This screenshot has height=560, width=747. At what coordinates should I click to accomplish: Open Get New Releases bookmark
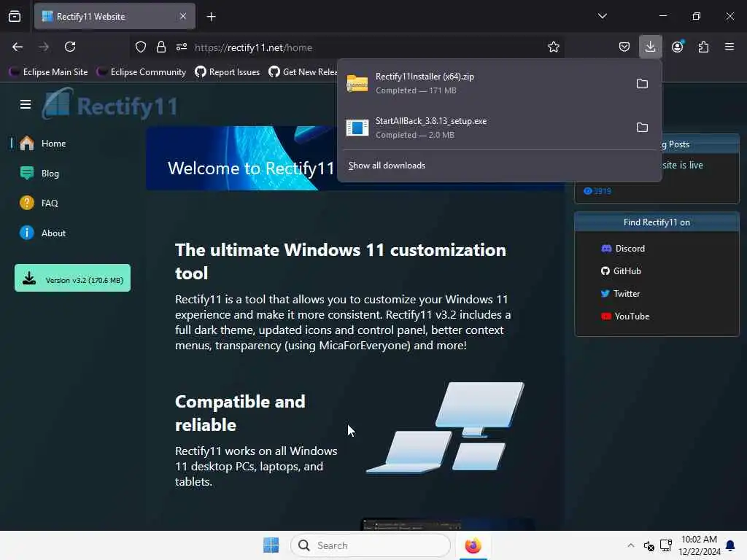click(303, 72)
